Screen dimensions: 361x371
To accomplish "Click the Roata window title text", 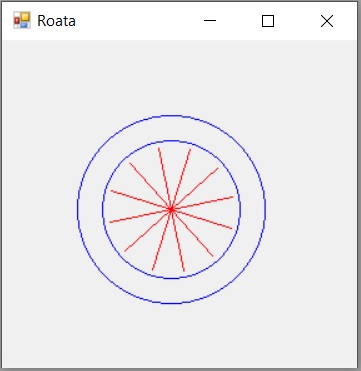I will point(56,21).
